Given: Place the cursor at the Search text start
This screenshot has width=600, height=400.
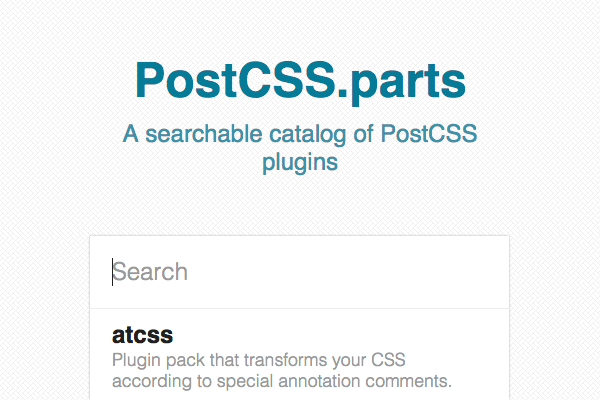Looking at the screenshot, I should pos(112,272).
